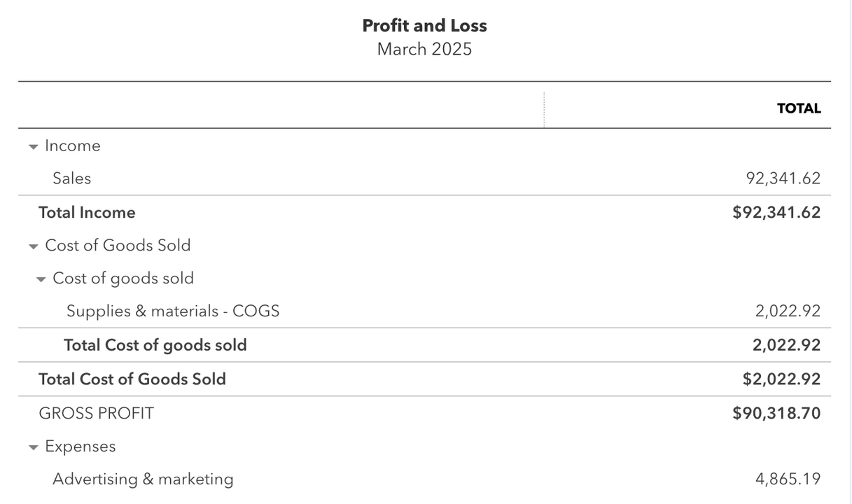Click the Total Income amount $92,341.62
852x504 pixels.
click(x=776, y=212)
